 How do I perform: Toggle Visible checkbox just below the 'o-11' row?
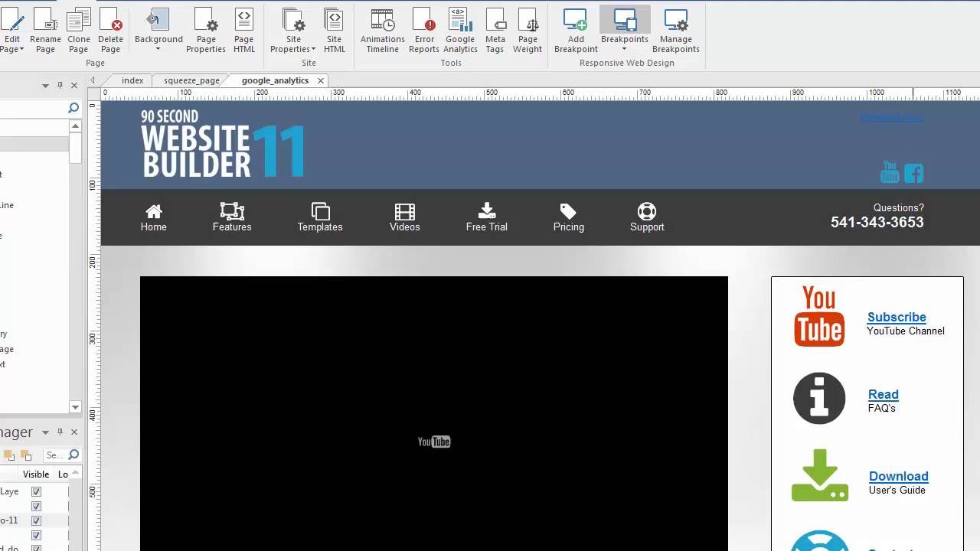point(36,535)
